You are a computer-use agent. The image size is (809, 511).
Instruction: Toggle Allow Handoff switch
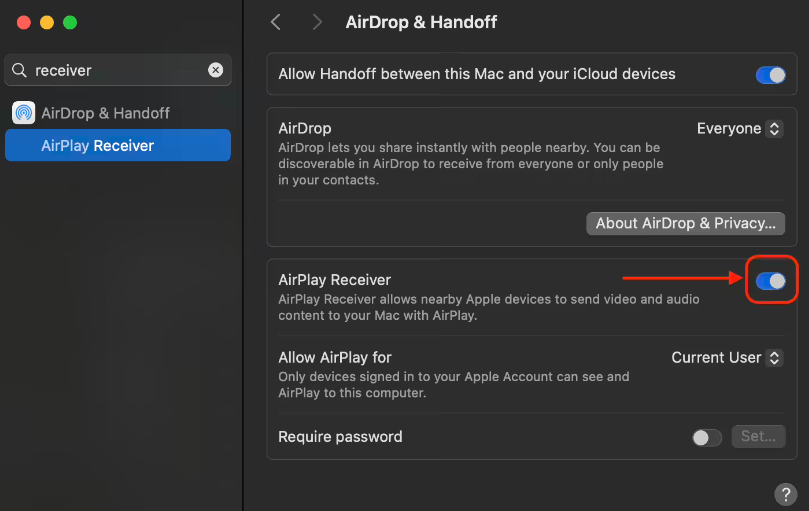[771, 75]
